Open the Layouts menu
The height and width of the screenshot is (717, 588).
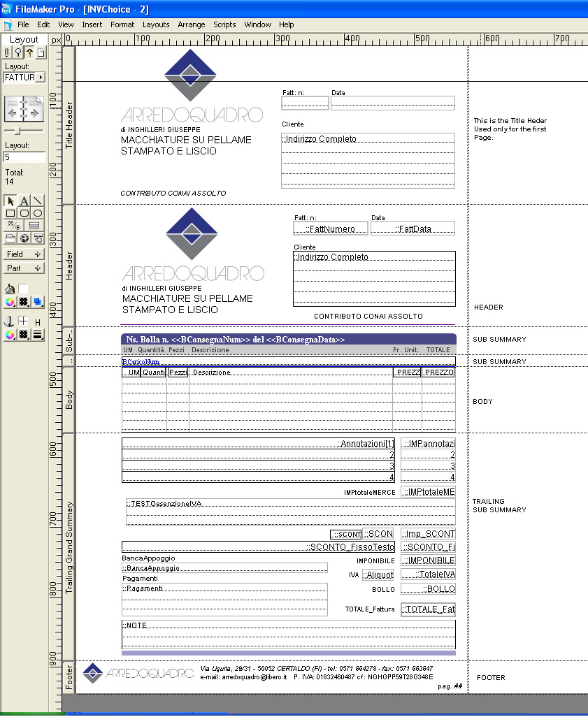coord(156,24)
